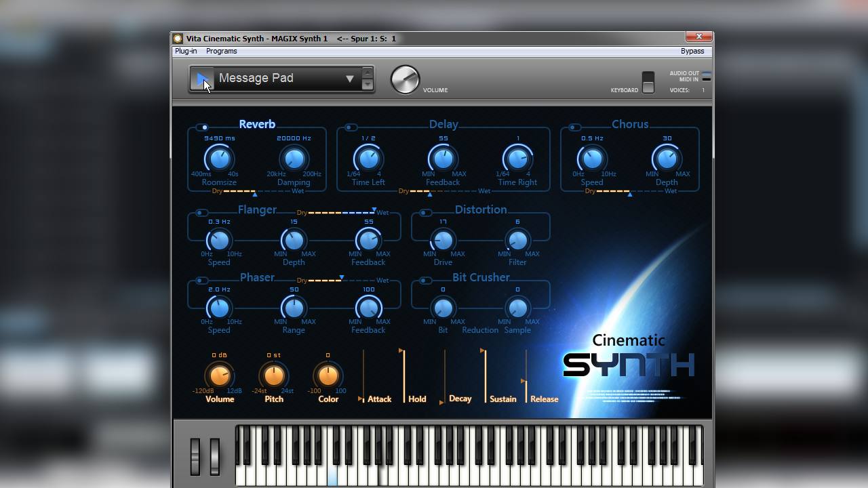Click the Delay Time Left knob
The height and width of the screenshot is (488, 868).
tap(368, 159)
